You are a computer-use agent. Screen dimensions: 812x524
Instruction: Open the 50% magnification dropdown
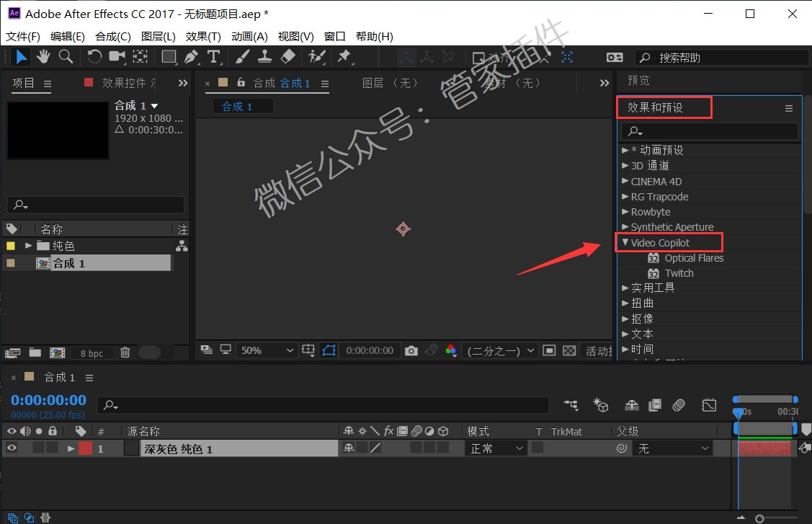pos(267,350)
